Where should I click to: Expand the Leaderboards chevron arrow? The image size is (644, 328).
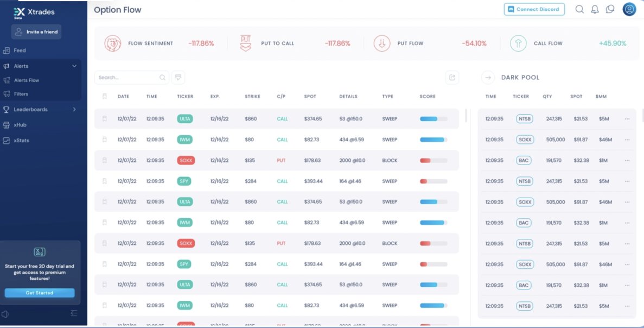pos(74,109)
